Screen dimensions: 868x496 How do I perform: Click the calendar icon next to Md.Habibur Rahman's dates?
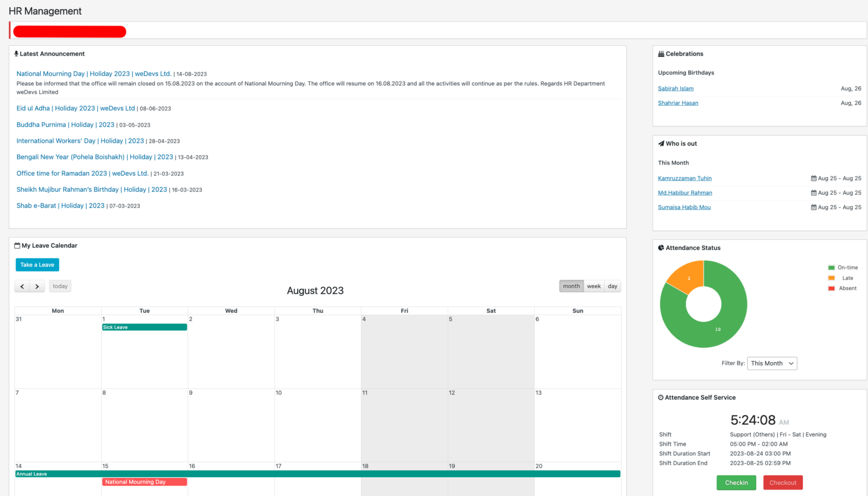tap(814, 192)
